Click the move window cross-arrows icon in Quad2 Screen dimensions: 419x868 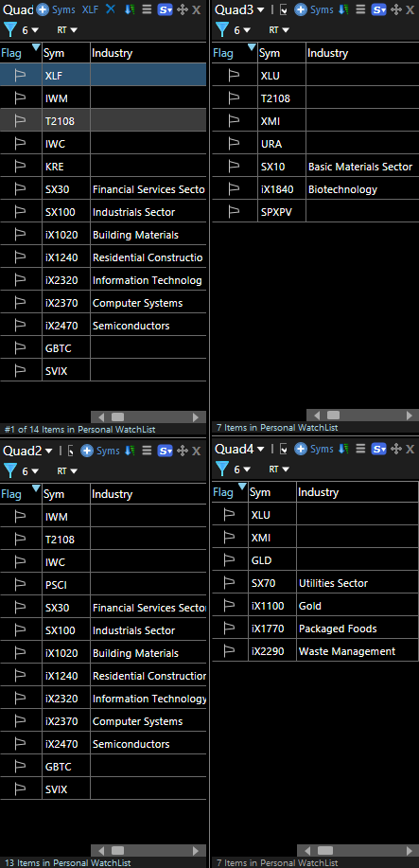[x=183, y=451]
